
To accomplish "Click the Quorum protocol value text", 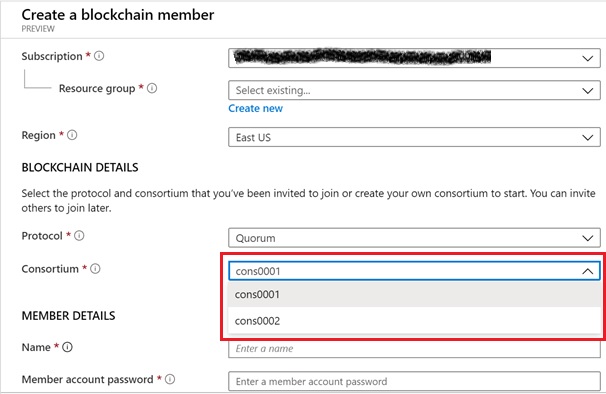I will (x=255, y=238).
